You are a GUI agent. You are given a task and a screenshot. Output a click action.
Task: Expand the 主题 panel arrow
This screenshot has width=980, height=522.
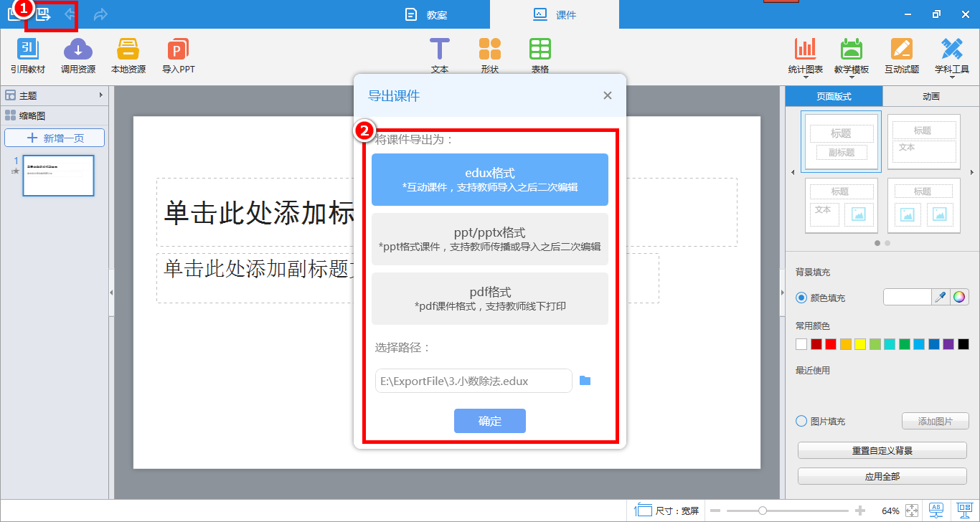(100, 95)
